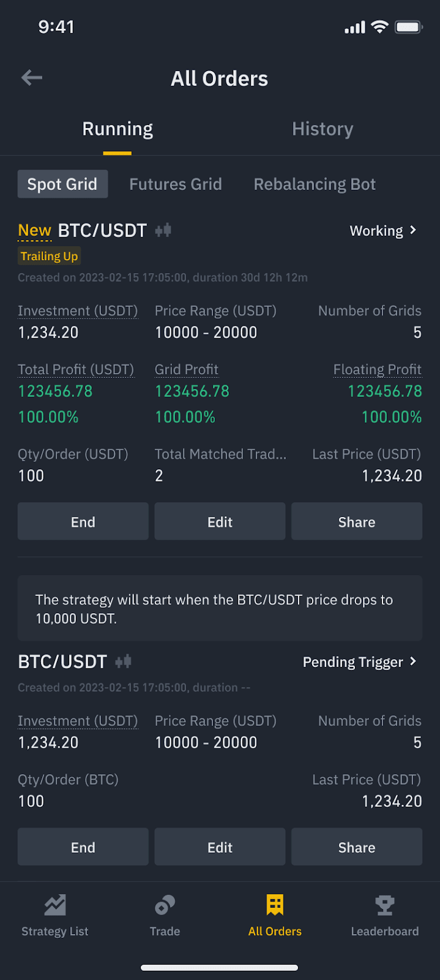
Task: Switch to the History tab
Action: coord(323,129)
